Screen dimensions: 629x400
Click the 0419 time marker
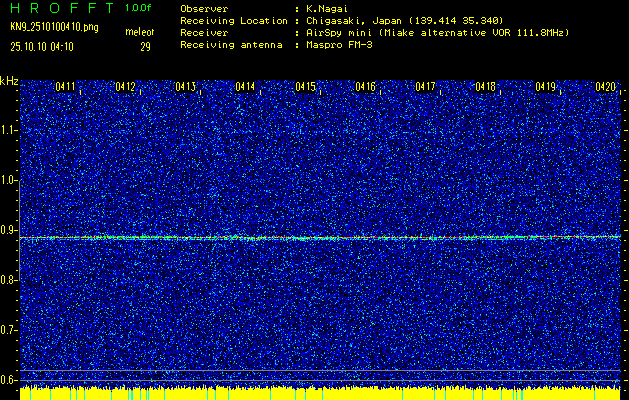(546, 88)
